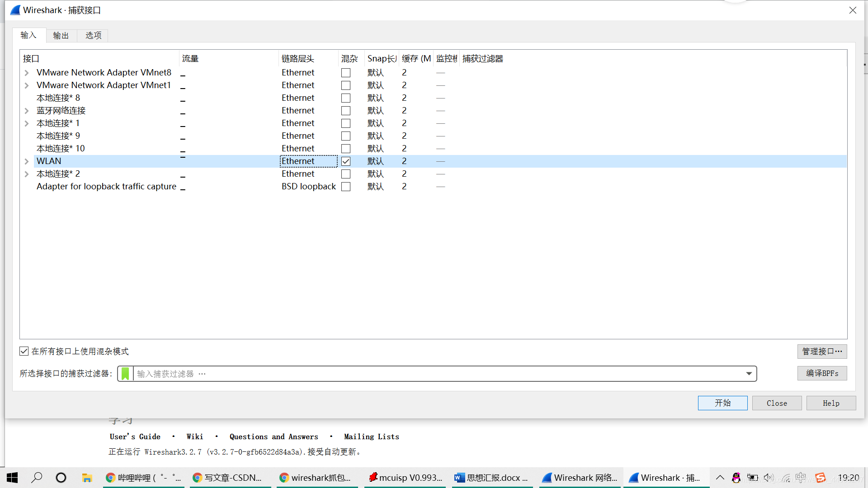Open 思想汇报.docx Word taskbar item
The width and height of the screenshot is (868, 488).
point(492,478)
